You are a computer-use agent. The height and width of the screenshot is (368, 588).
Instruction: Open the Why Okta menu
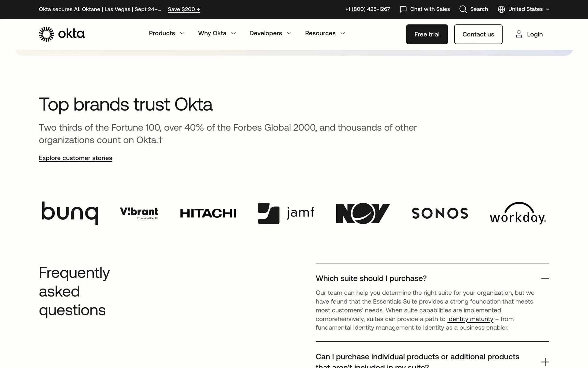coord(217,33)
